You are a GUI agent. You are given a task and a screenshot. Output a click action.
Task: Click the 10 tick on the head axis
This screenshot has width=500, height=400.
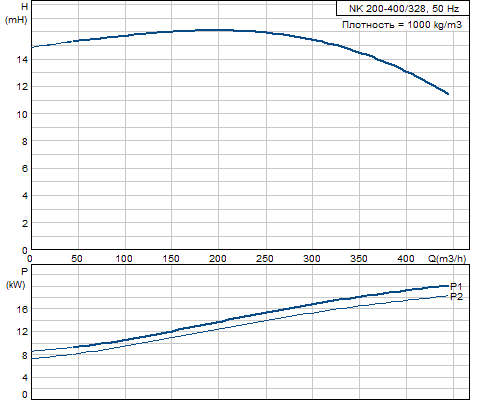23,115
